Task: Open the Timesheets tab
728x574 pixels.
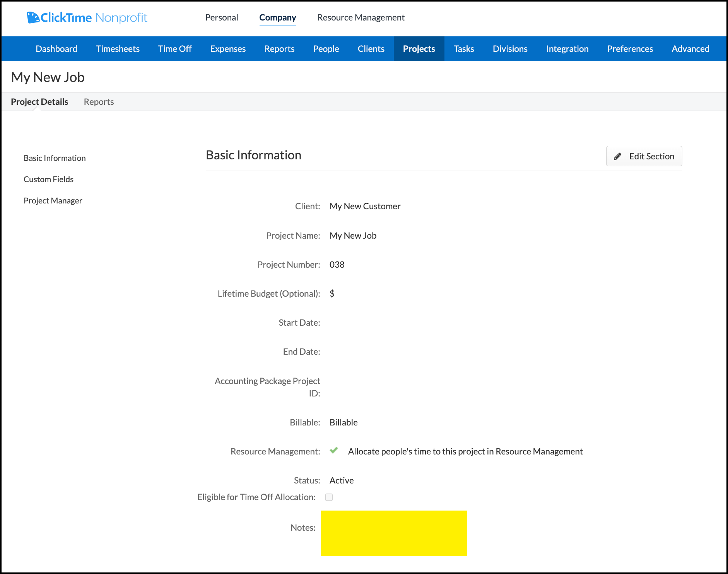Action: [118, 49]
